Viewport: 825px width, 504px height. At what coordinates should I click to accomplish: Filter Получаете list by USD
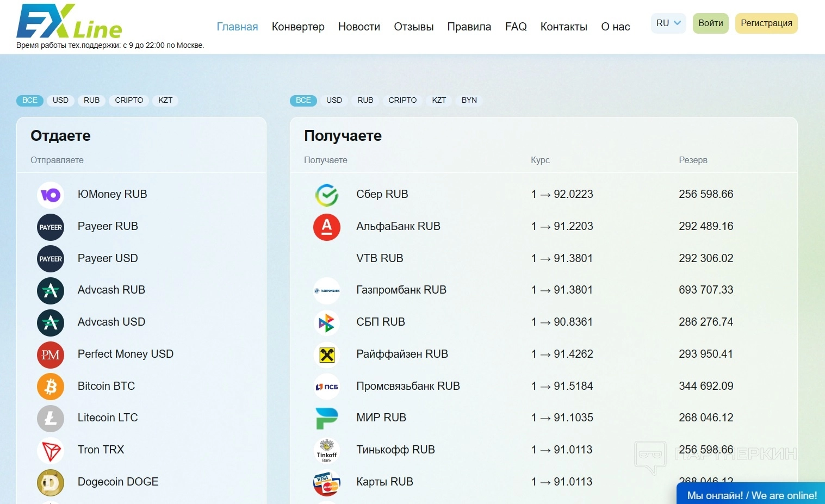tap(334, 100)
